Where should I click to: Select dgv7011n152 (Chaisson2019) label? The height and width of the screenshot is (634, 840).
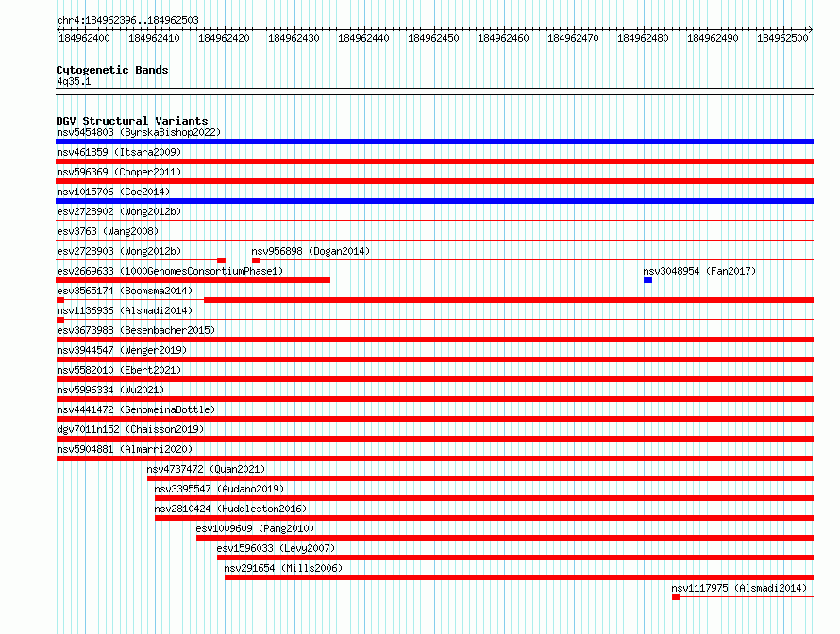click(130, 429)
